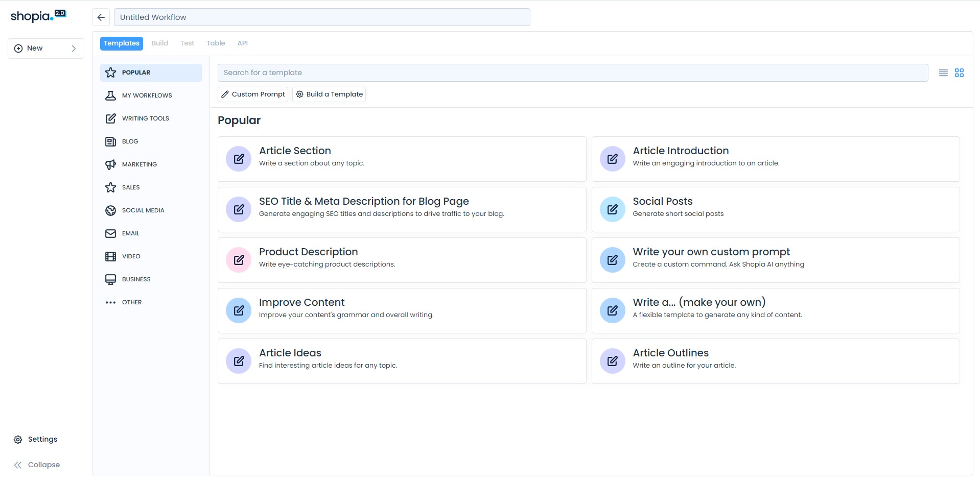
Task: Select the My Workflows category
Action: (x=151, y=95)
